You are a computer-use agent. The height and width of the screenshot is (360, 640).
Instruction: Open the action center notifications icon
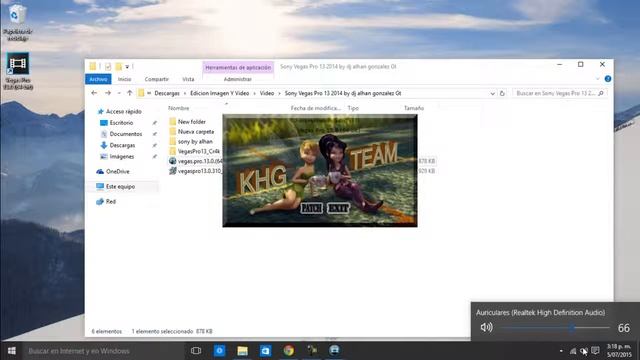tap(596, 351)
